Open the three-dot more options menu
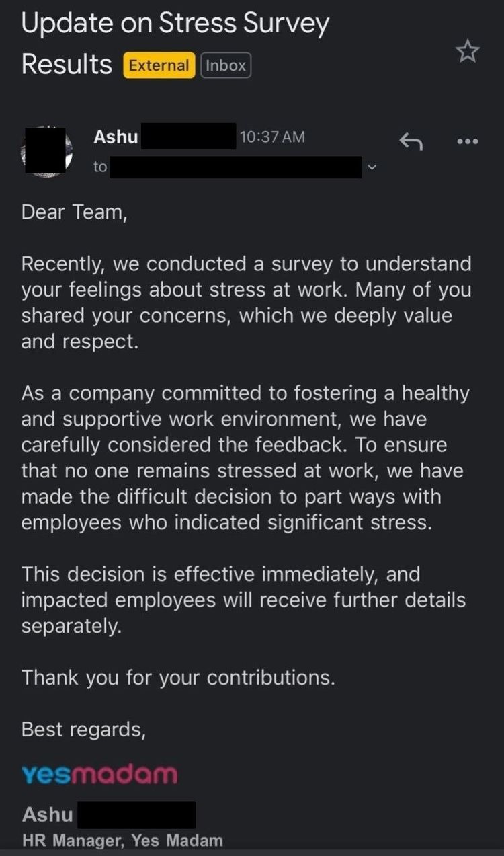 click(x=467, y=141)
